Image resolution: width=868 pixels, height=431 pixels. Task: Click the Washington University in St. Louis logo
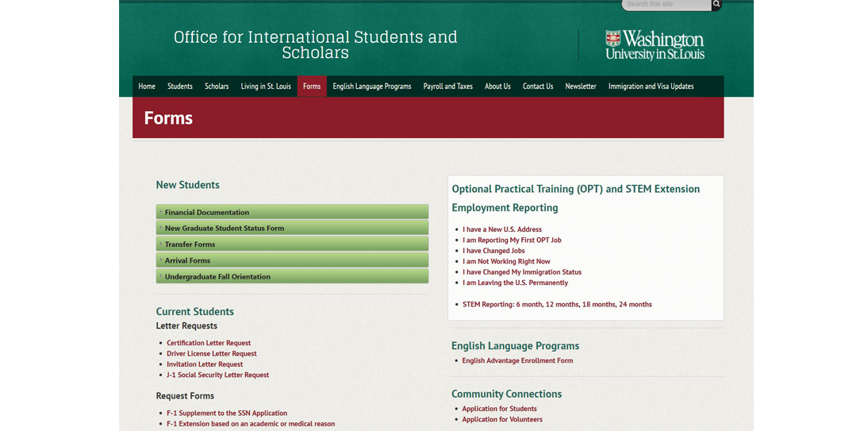(654, 45)
